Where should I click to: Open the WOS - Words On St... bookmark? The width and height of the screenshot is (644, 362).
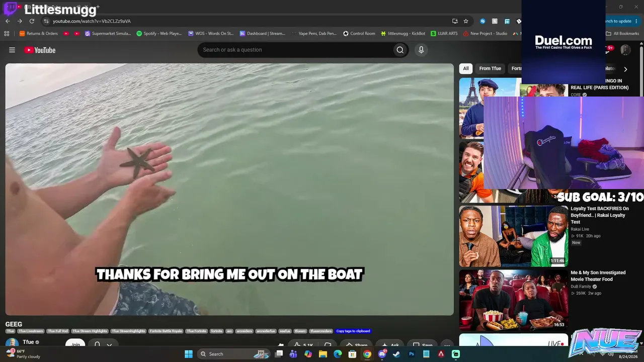(211, 34)
